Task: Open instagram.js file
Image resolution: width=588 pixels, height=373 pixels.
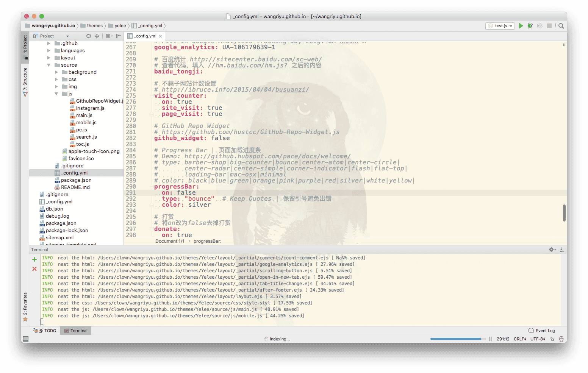Action: [x=87, y=108]
